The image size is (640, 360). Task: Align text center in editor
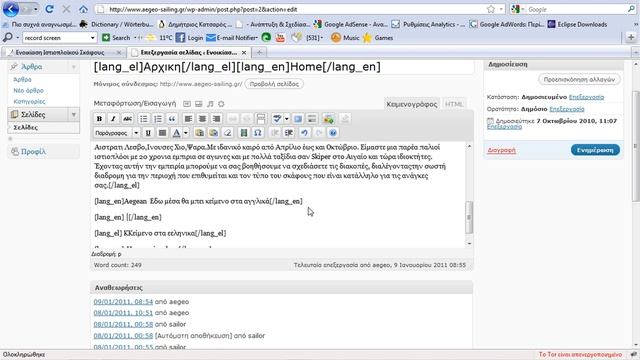[202, 119]
